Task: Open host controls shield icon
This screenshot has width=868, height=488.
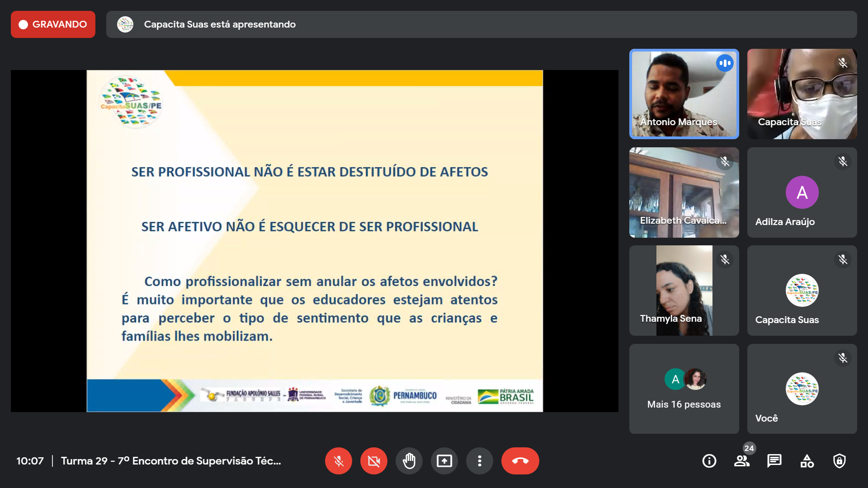Action: pos(839,461)
